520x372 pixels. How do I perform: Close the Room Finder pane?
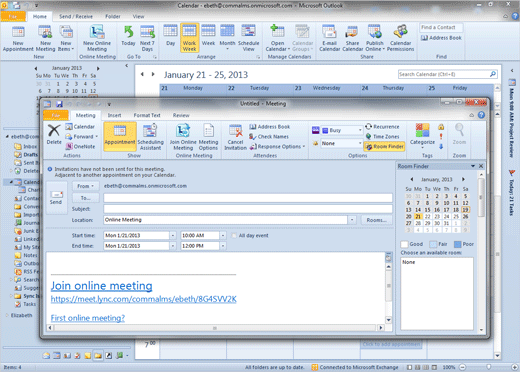(x=481, y=166)
